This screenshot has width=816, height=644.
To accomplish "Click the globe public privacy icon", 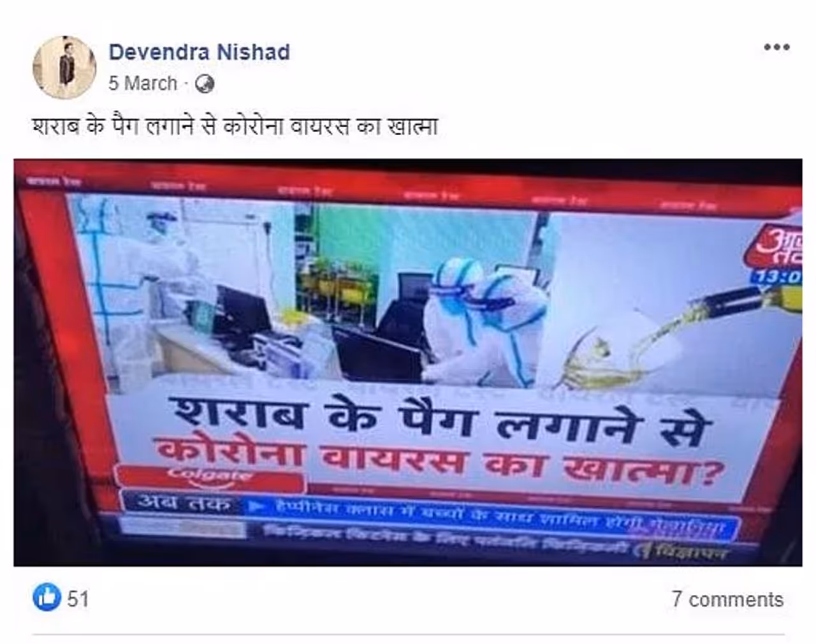I will [x=205, y=84].
